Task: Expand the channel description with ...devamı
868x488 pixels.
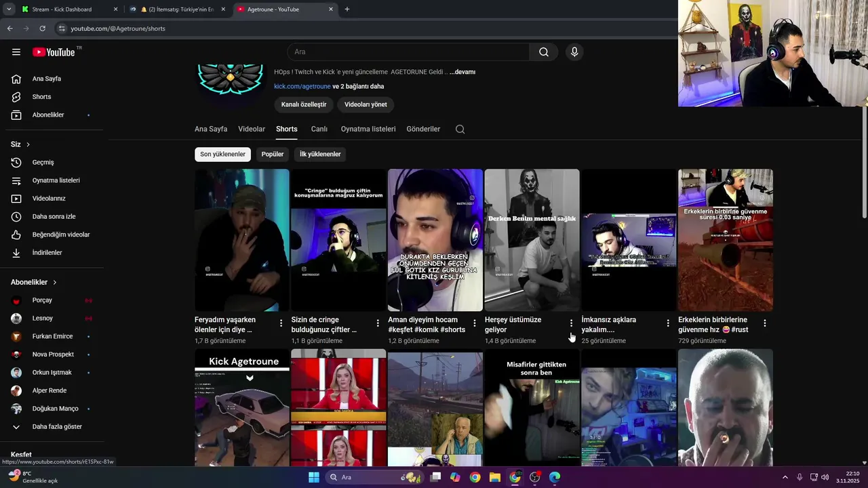Action: point(462,72)
